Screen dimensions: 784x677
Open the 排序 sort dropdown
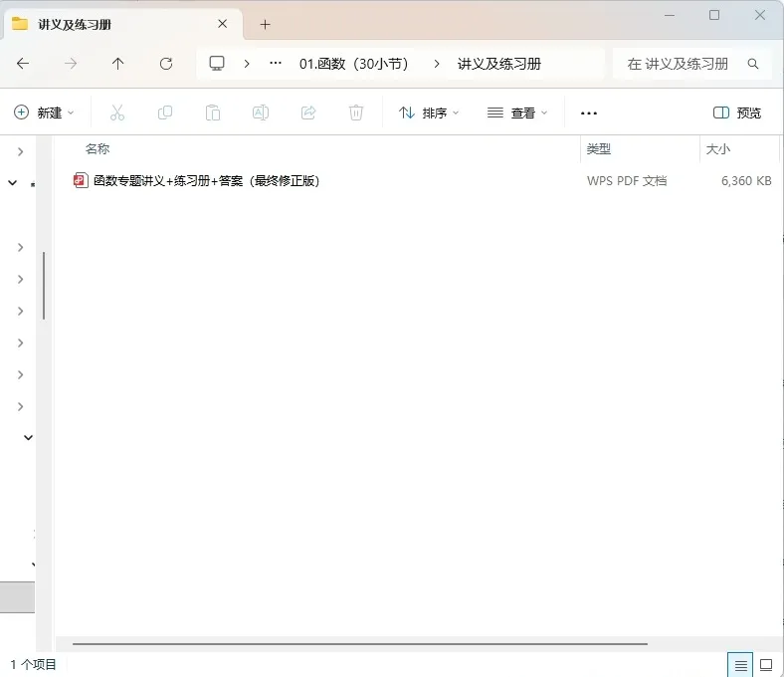(x=429, y=113)
